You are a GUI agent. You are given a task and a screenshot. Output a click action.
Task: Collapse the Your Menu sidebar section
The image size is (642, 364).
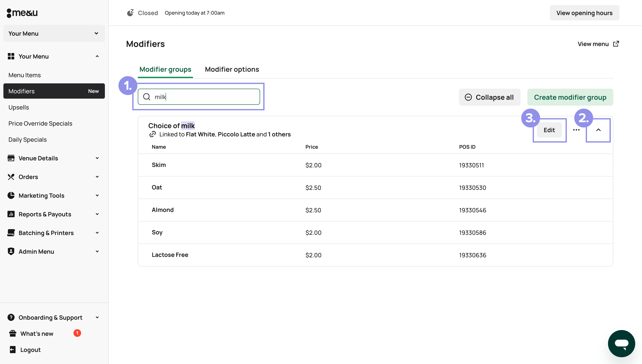click(97, 56)
